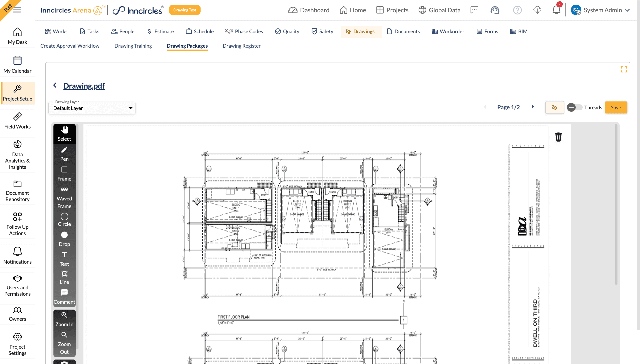Open the Drawing Training tab
Image resolution: width=640 pixels, height=364 pixels.
tap(133, 46)
